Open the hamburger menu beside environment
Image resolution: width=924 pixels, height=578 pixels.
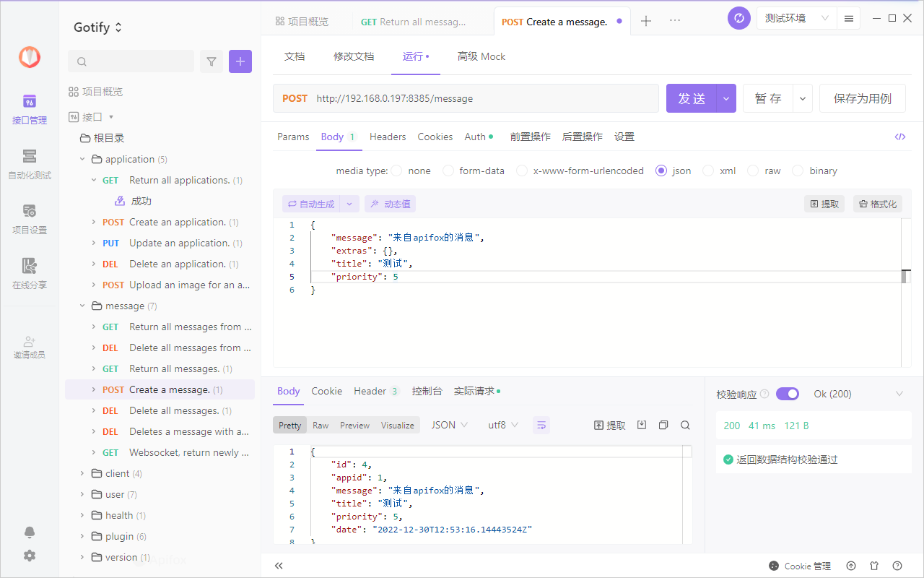pyautogui.click(x=849, y=18)
